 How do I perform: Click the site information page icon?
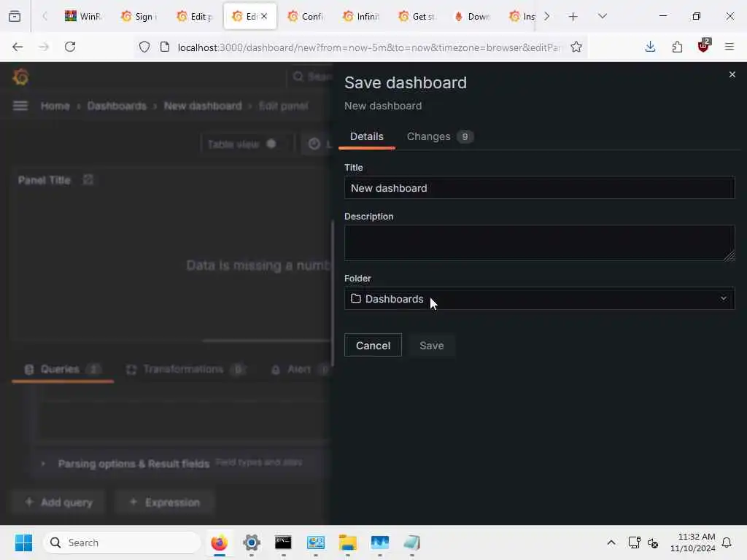click(x=165, y=47)
